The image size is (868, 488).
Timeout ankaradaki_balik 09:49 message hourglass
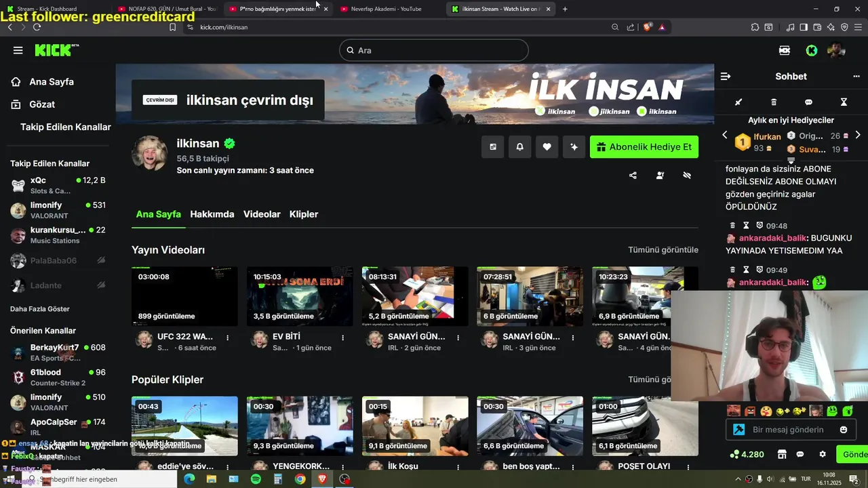click(746, 270)
